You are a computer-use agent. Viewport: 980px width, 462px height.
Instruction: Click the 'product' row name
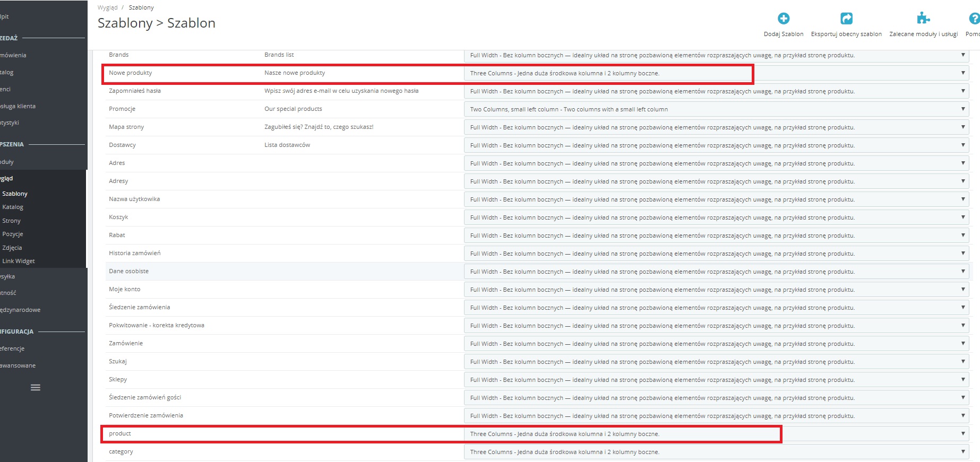click(120, 433)
